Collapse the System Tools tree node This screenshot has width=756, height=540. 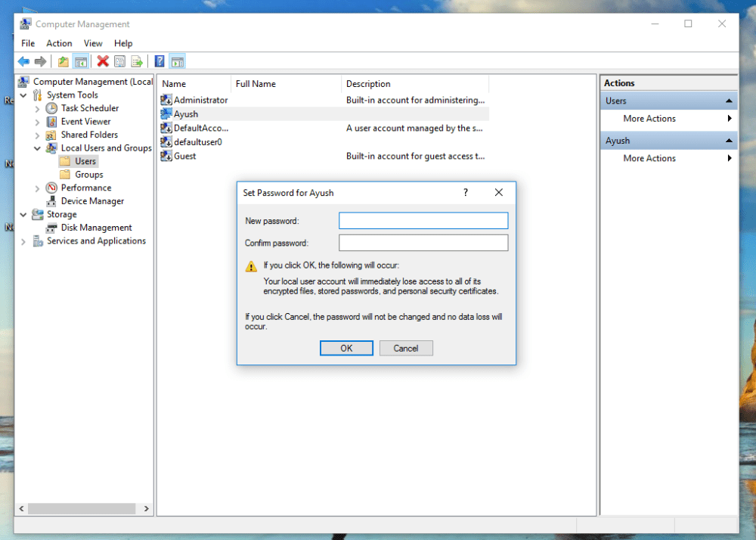[23, 95]
